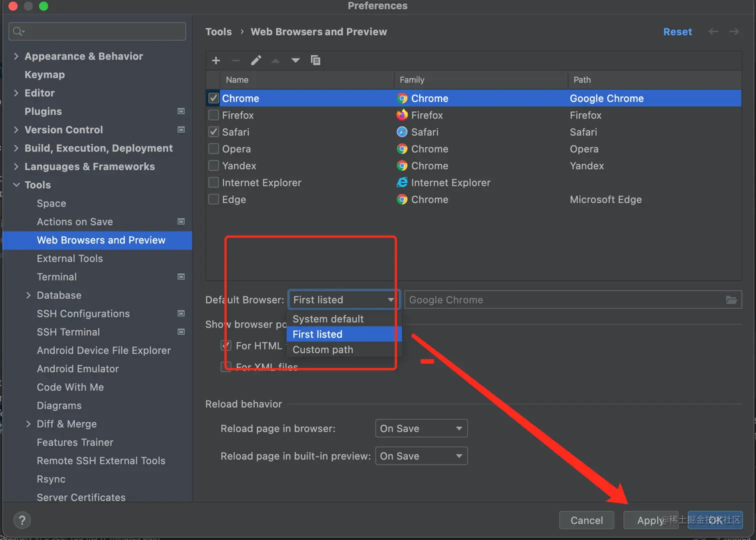
Task: Click the move down arrow icon
Action: click(x=295, y=60)
